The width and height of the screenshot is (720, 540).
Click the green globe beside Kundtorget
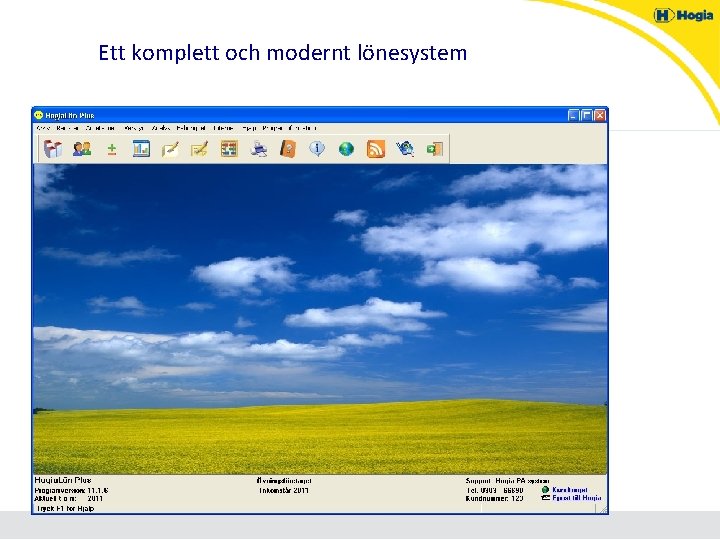pos(546,489)
